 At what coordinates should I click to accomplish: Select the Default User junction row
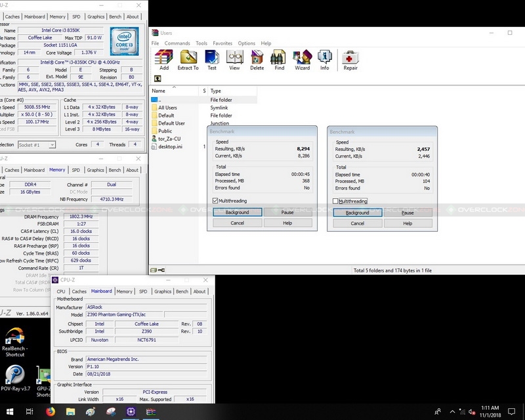[x=203, y=123]
